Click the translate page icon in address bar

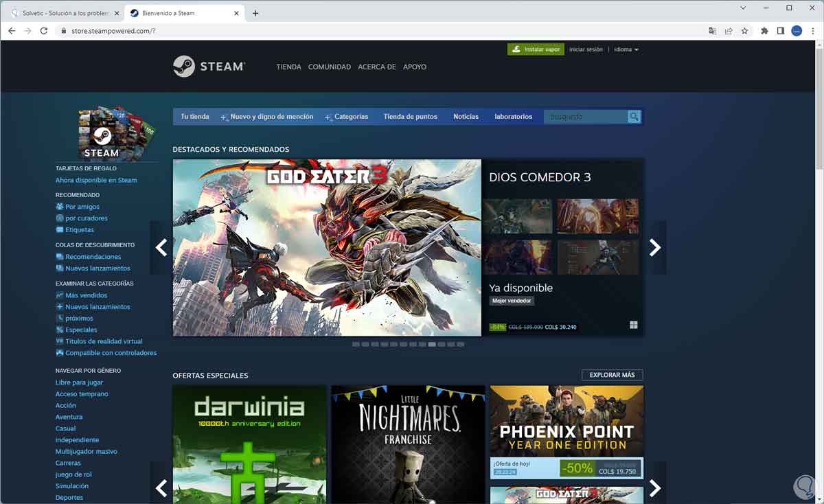tap(712, 31)
